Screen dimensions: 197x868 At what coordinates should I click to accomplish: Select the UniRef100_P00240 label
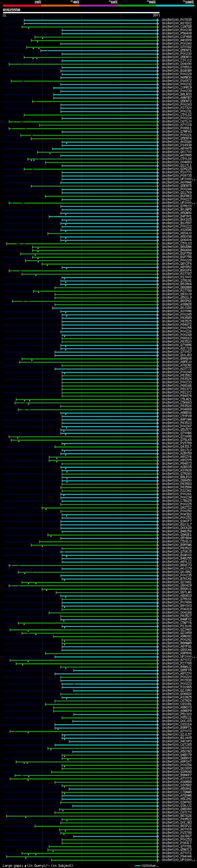point(176,43)
